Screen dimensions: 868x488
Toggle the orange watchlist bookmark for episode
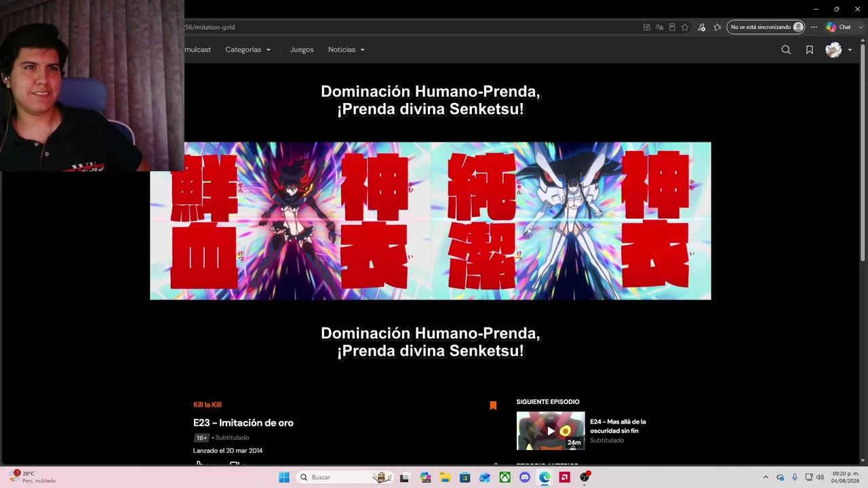pyautogui.click(x=493, y=405)
